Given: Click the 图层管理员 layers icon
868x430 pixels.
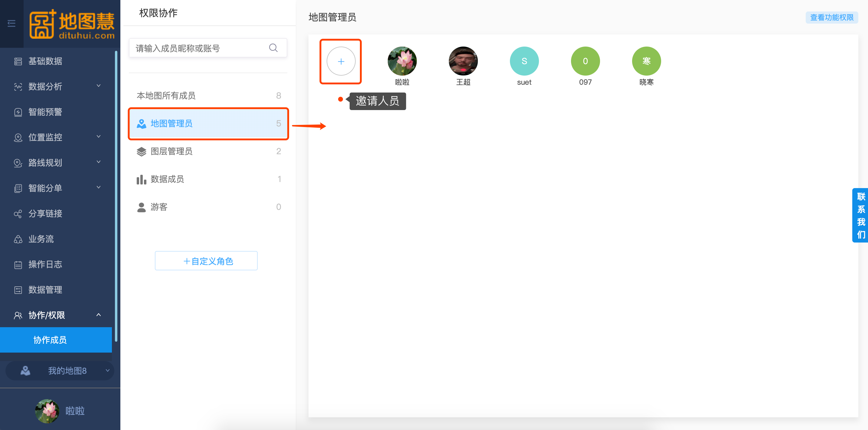Looking at the screenshot, I should [142, 151].
